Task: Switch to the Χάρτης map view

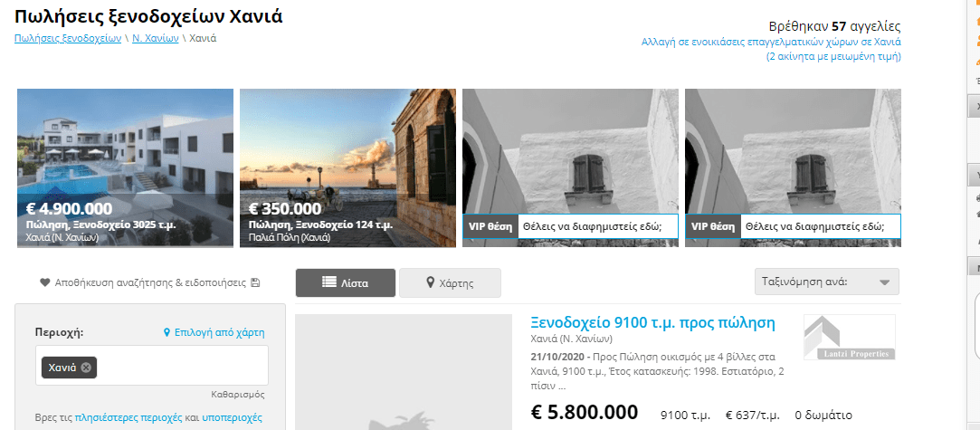Action: (x=450, y=283)
